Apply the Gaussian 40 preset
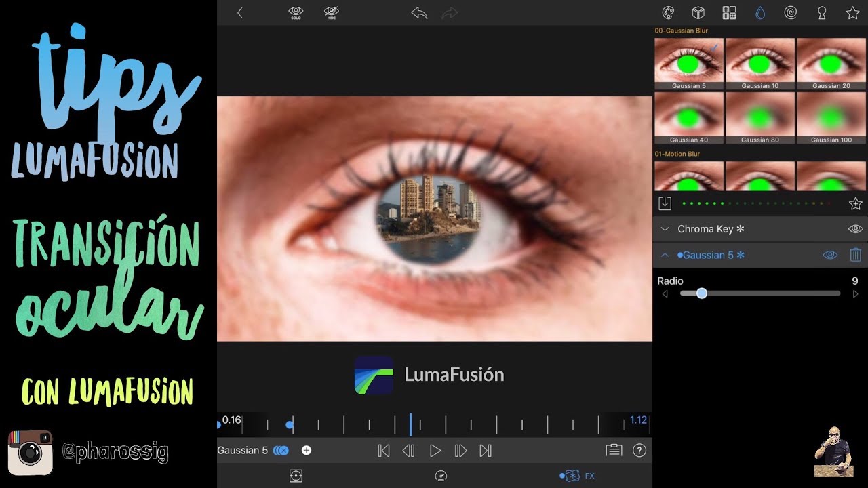Screen dimensions: 868x488 click(x=689, y=117)
